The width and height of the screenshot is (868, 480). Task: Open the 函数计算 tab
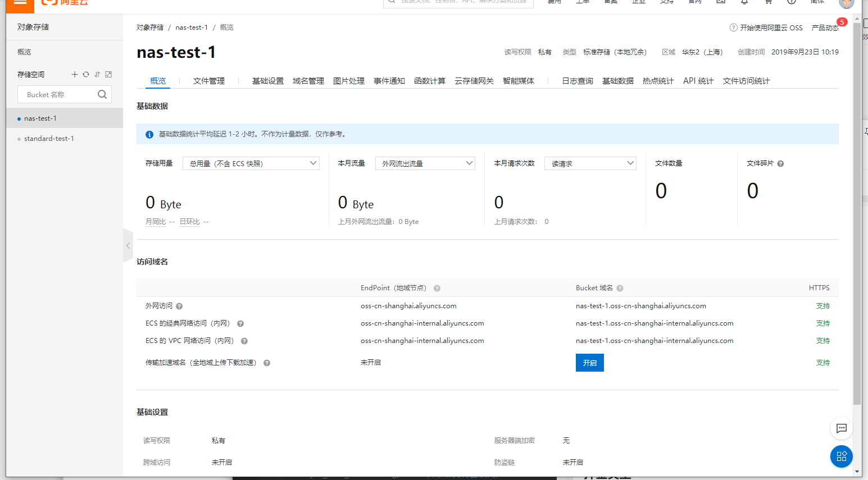(430, 81)
